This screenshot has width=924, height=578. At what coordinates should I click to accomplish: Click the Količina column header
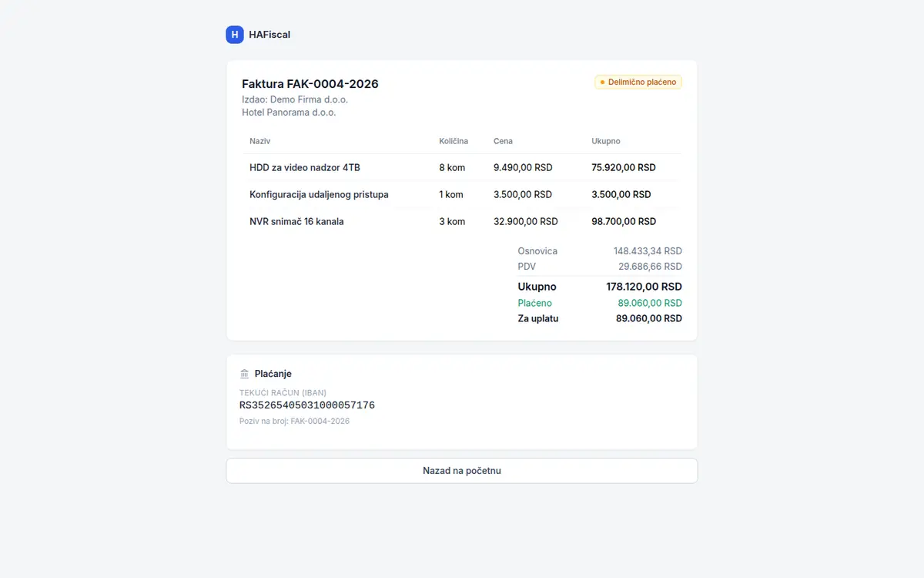coord(454,141)
